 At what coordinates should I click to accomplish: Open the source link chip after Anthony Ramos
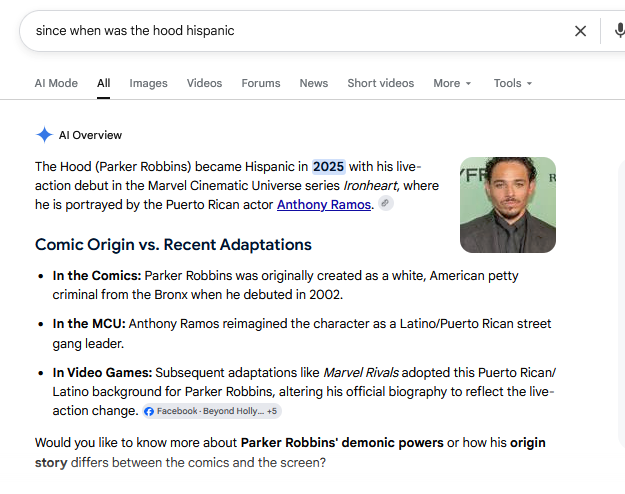[385, 203]
